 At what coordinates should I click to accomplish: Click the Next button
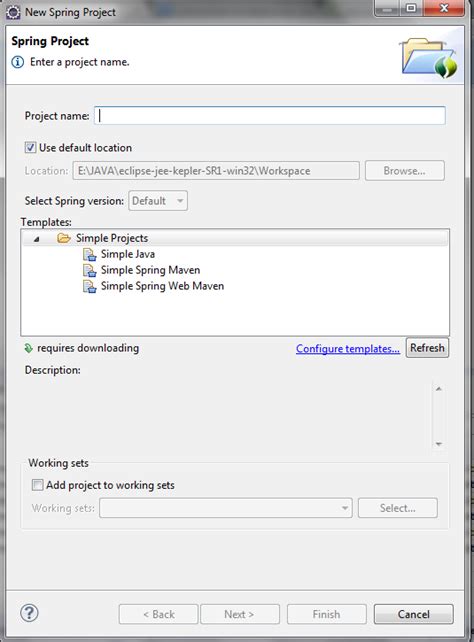240,614
